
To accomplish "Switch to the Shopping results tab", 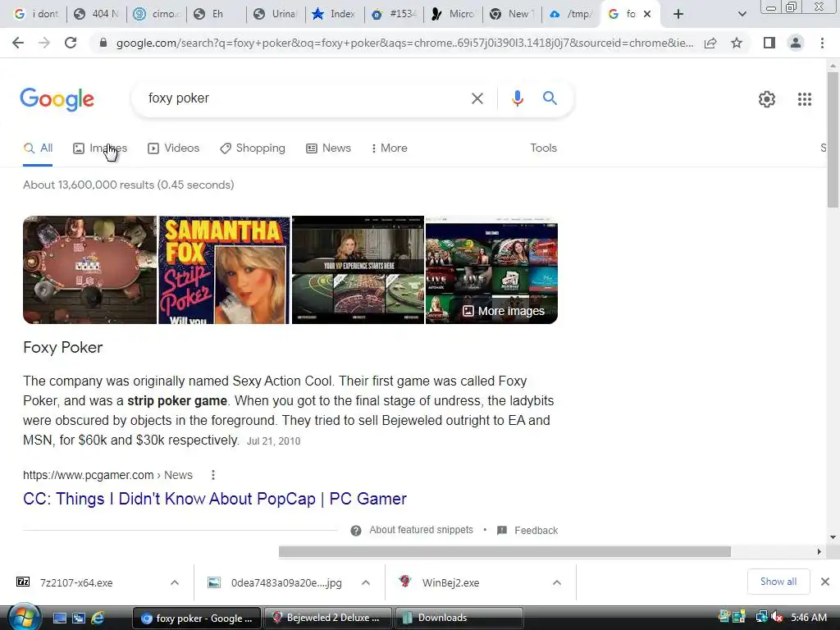I will 253,148.
